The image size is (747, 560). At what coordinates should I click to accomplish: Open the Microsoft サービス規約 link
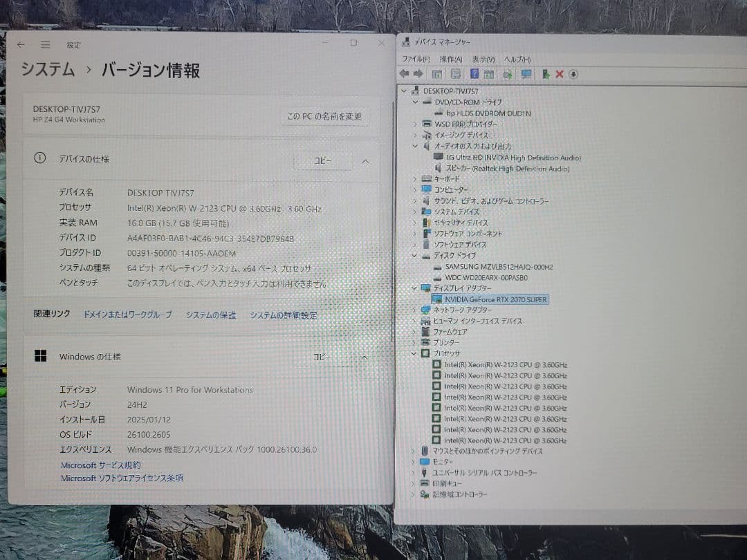point(100,465)
